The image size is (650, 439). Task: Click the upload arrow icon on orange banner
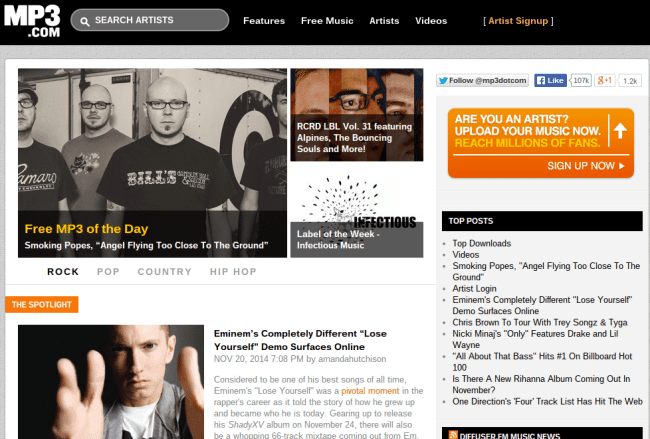pos(620,131)
